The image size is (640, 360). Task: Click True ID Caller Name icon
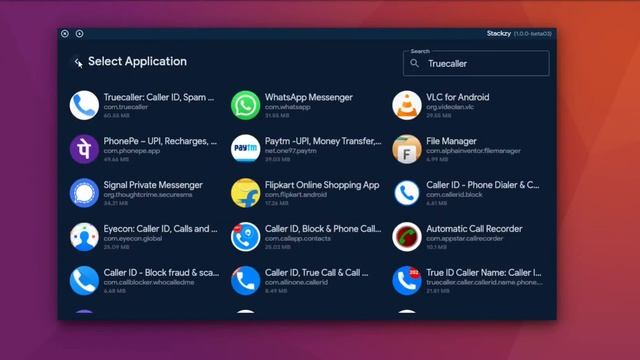point(407,280)
